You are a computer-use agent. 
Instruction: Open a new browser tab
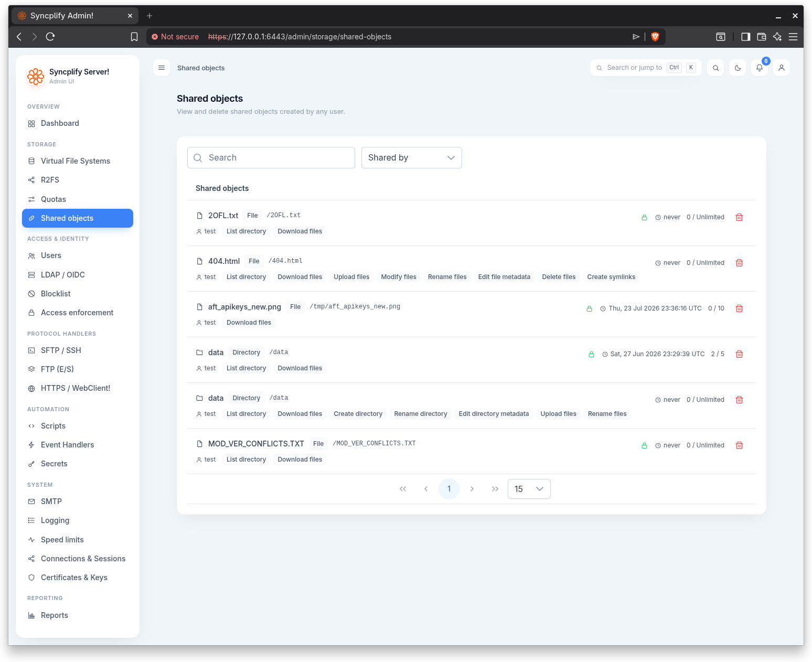(x=149, y=16)
